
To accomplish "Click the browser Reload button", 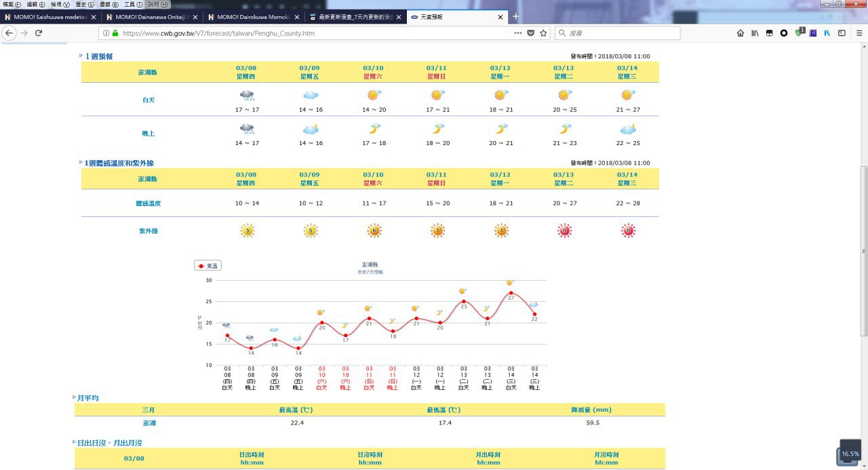I will point(39,33).
